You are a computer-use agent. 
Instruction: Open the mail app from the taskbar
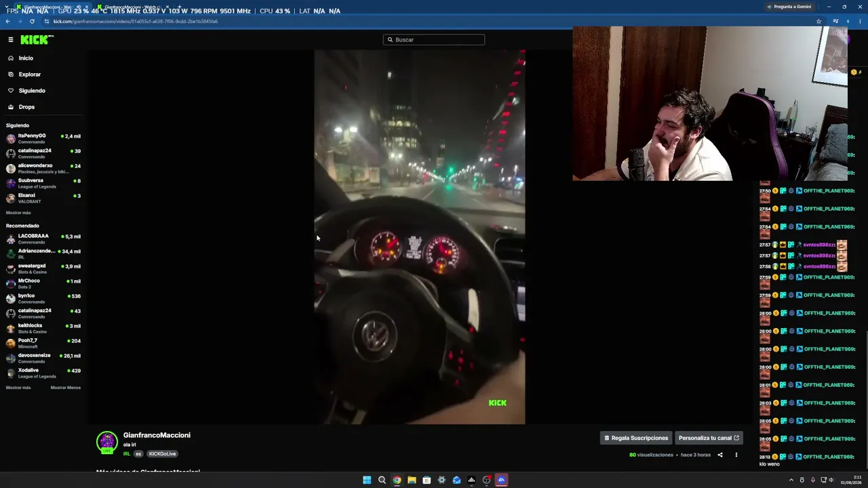tap(456, 480)
